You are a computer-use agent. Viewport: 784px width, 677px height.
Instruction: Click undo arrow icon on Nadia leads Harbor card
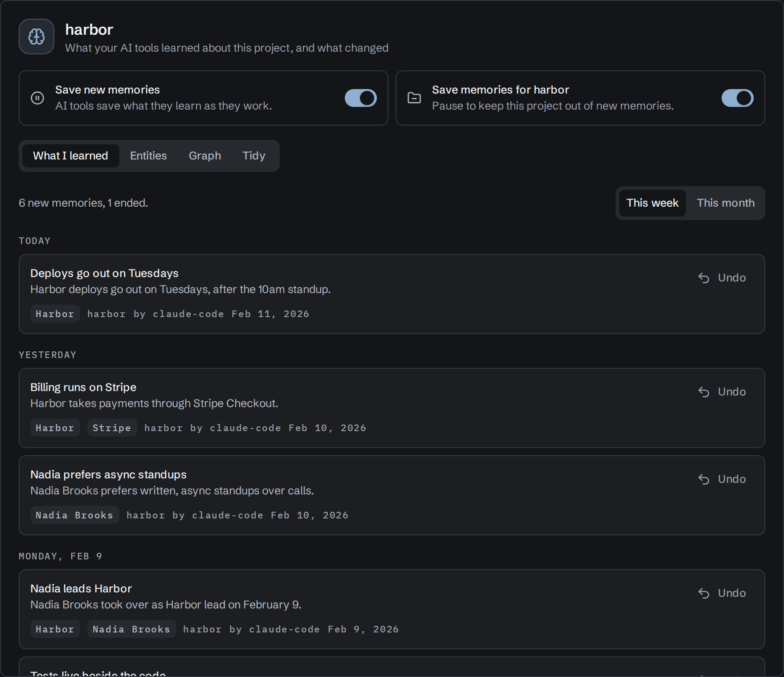coord(704,593)
